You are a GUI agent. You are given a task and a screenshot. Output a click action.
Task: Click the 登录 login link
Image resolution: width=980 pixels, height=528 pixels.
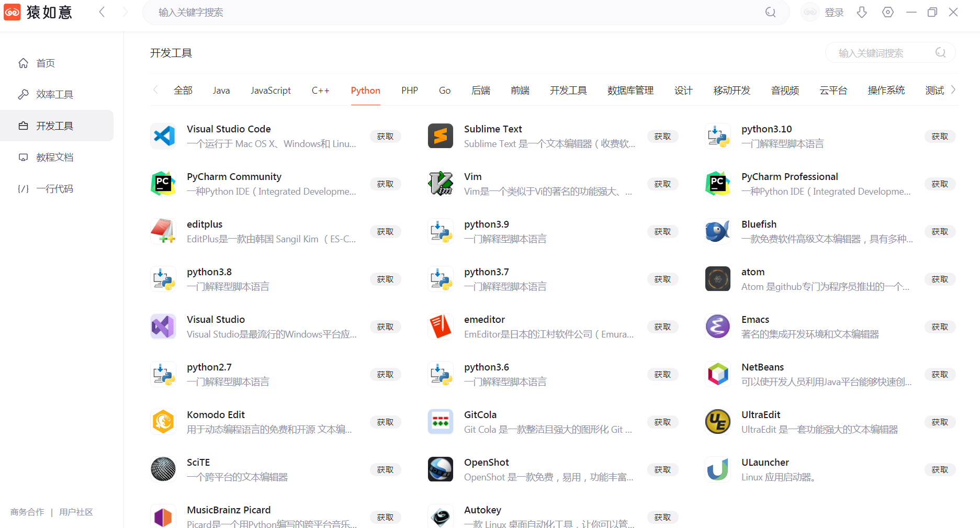click(x=834, y=13)
